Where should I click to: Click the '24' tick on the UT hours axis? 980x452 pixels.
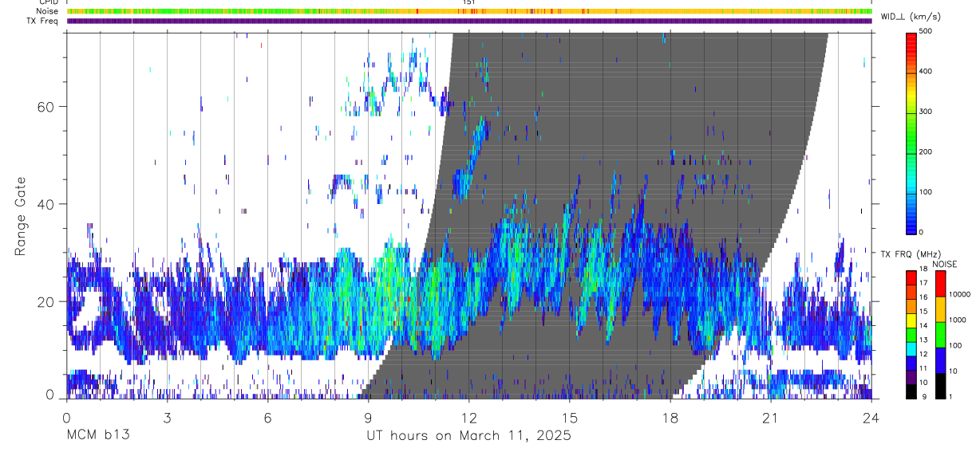tap(871, 418)
